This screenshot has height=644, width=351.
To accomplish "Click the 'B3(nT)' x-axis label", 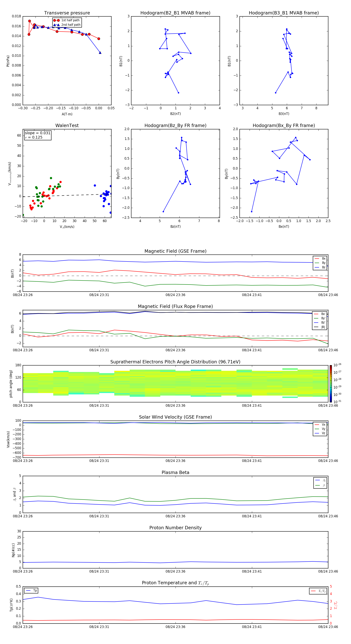I will point(284,114).
